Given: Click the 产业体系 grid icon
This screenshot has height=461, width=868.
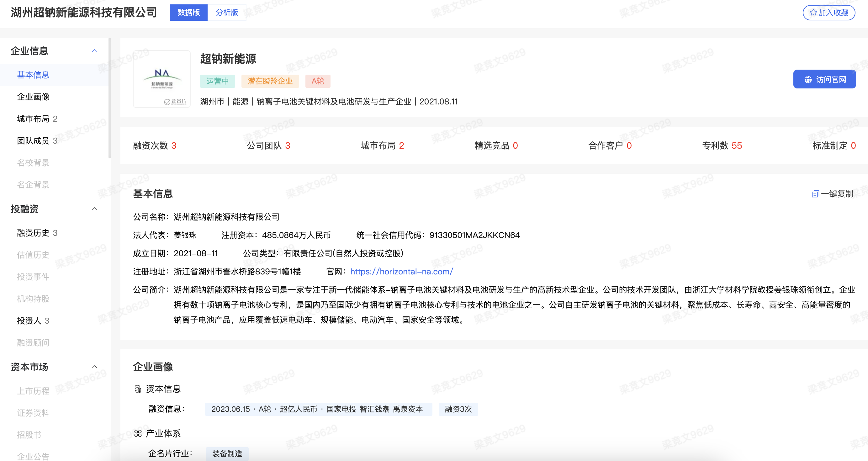Looking at the screenshot, I should pyautogui.click(x=138, y=433).
